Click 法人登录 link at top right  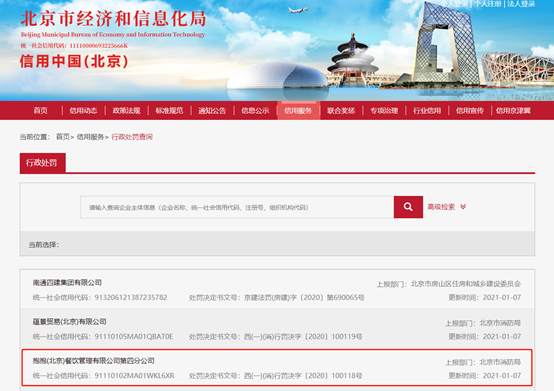[x=521, y=4]
